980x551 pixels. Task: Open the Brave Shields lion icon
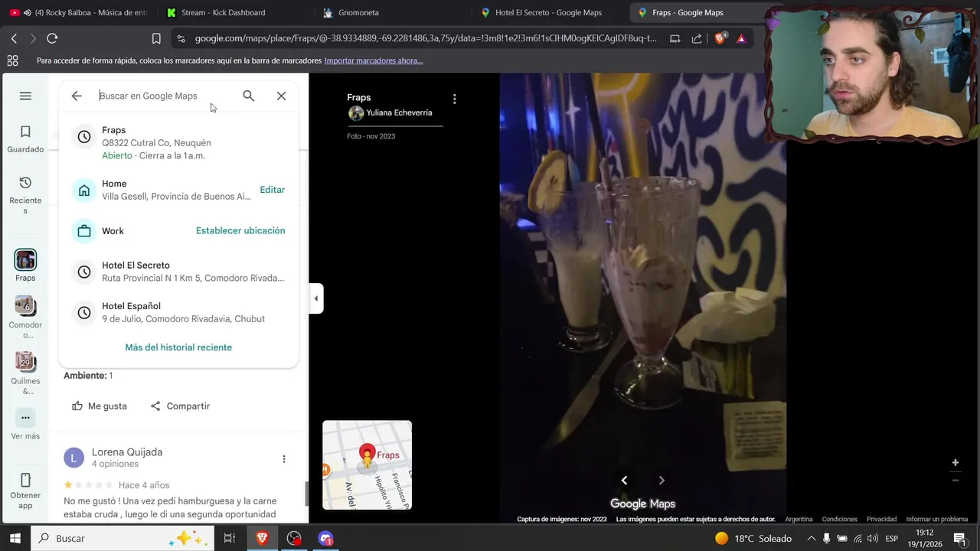click(720, 38)
